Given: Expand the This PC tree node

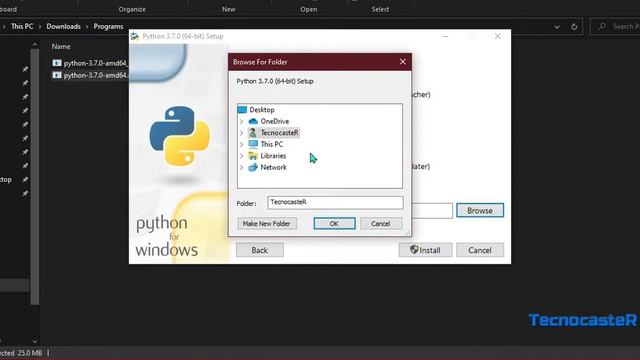Looking at the screenshot, I should (242, 144).
